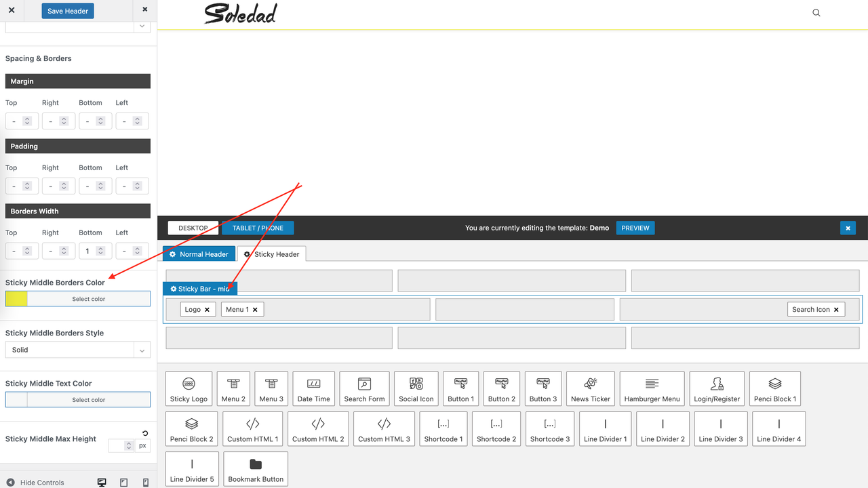This screenshot has height=488, width=868.
Task: Open the template Preview
Action: click(635, 228)
